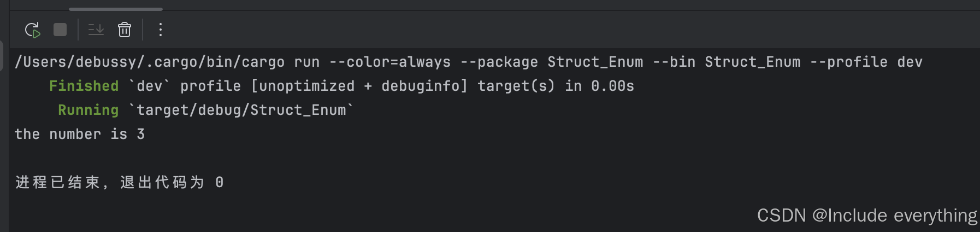Click the `target/debug/Struct_Enum` path text

click(x=241, y=110)
